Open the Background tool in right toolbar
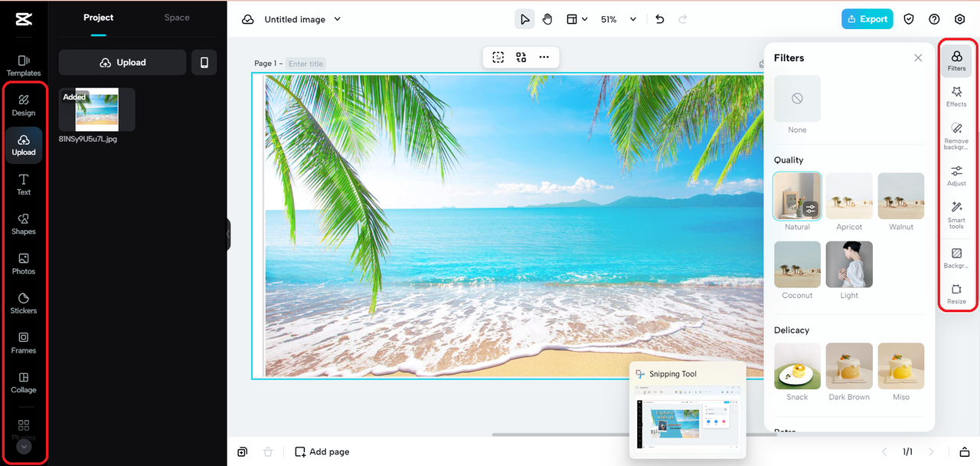980x466 pixels. [956, 258]
